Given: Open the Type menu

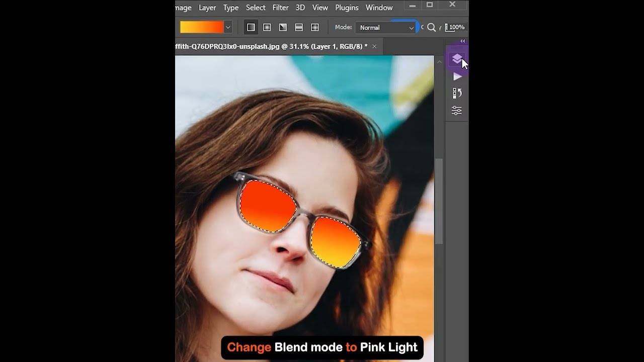Looking at the screenshot, I should 231,8.
